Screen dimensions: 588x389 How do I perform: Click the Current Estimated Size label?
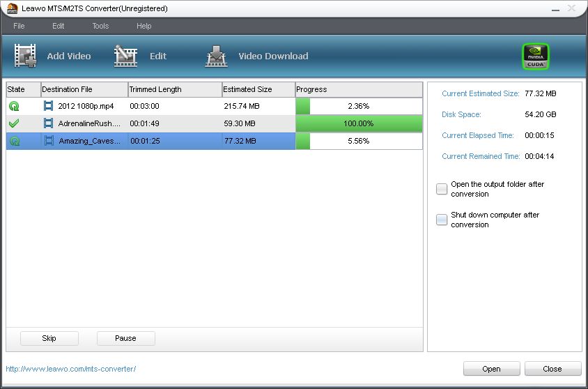[481, 93]
